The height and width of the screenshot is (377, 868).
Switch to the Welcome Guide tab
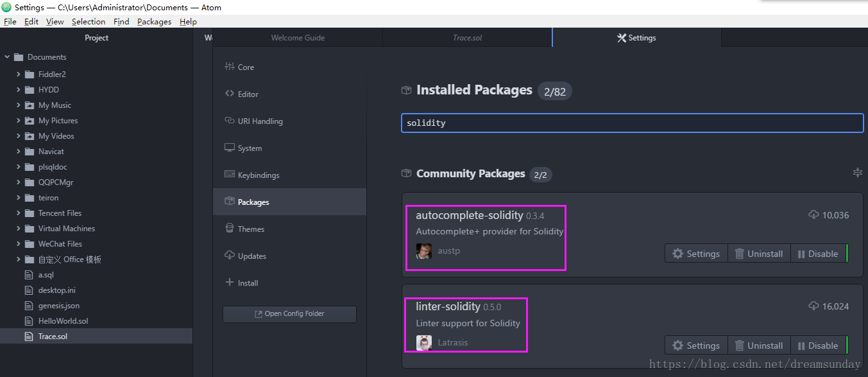[298, 38]
